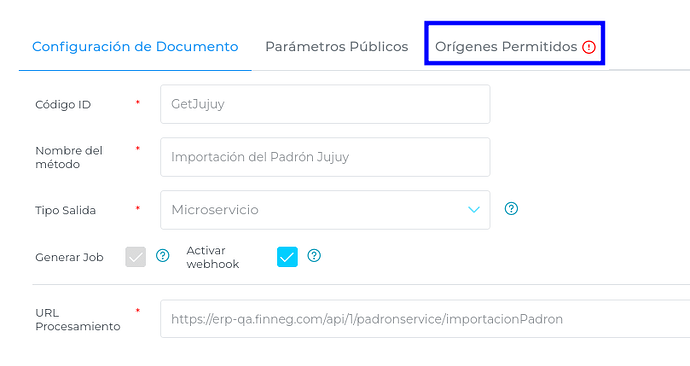Click the red warning icon on Orígenes Permitidos

coord(589,47)
